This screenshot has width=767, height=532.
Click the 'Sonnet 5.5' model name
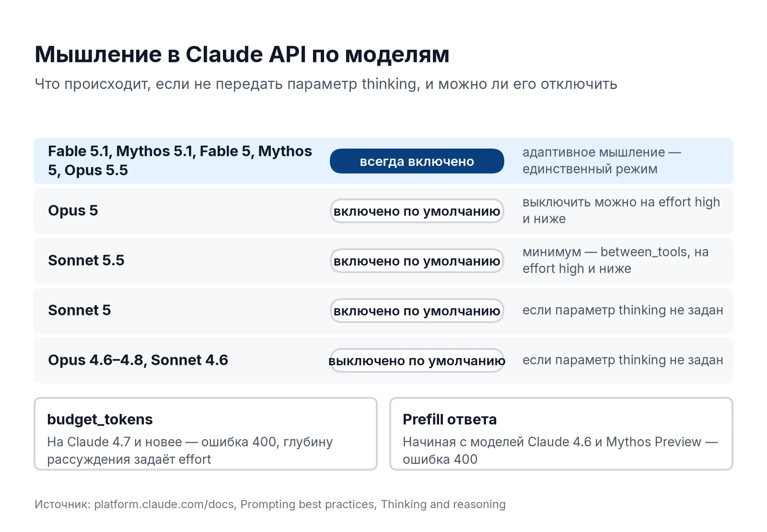(x=86, y=260)
